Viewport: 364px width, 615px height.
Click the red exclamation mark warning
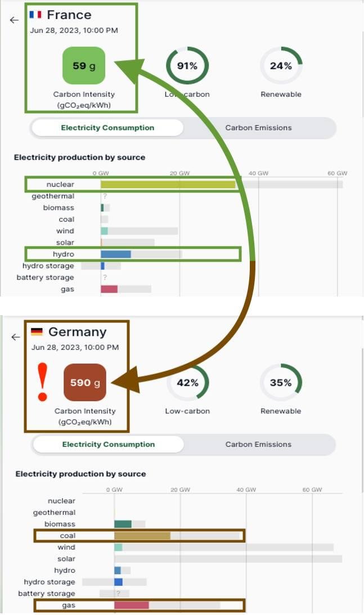click(x=42, y=383)
